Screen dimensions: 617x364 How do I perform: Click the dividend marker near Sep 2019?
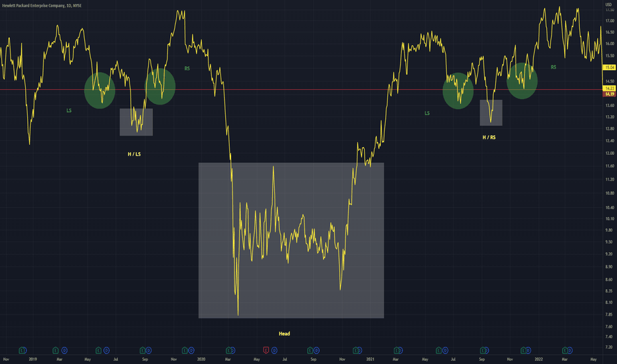(x=148, y=350)
